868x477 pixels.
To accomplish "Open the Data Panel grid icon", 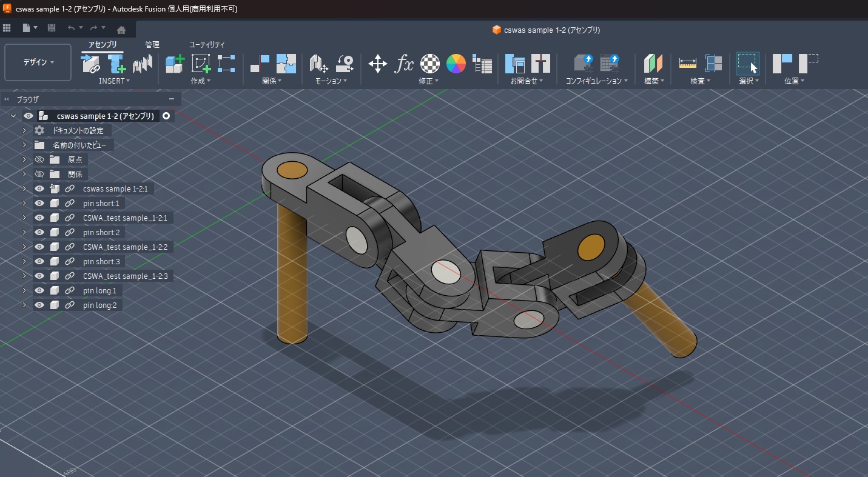I will [x=7, y=28].
